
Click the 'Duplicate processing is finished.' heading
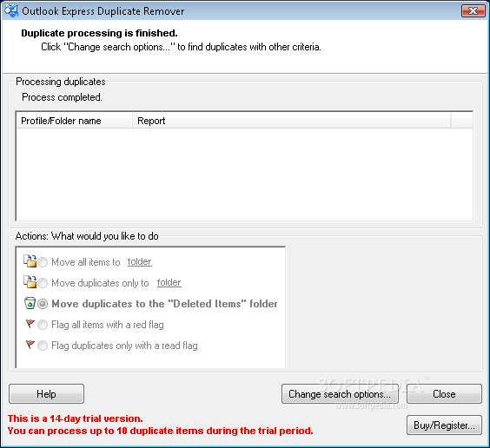pyautogui.click(x=99, y=33)
